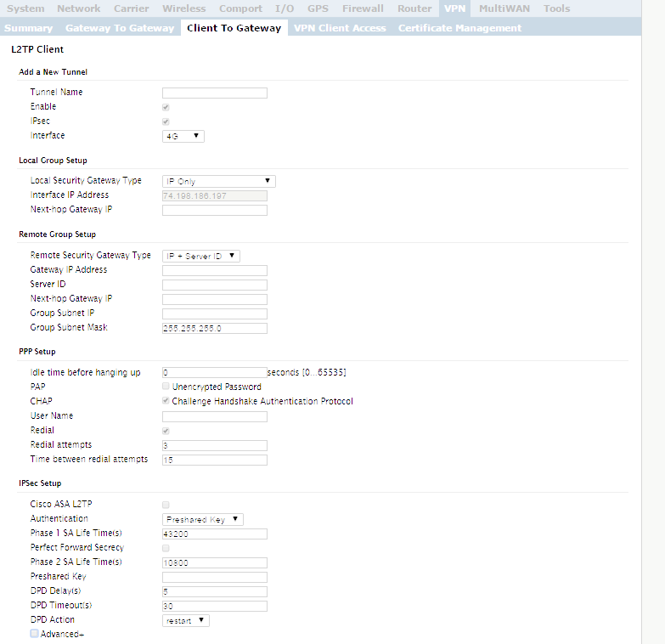Switch to VPN Client Access sub-tab
The image size is (665, 644).
(340, 28)
